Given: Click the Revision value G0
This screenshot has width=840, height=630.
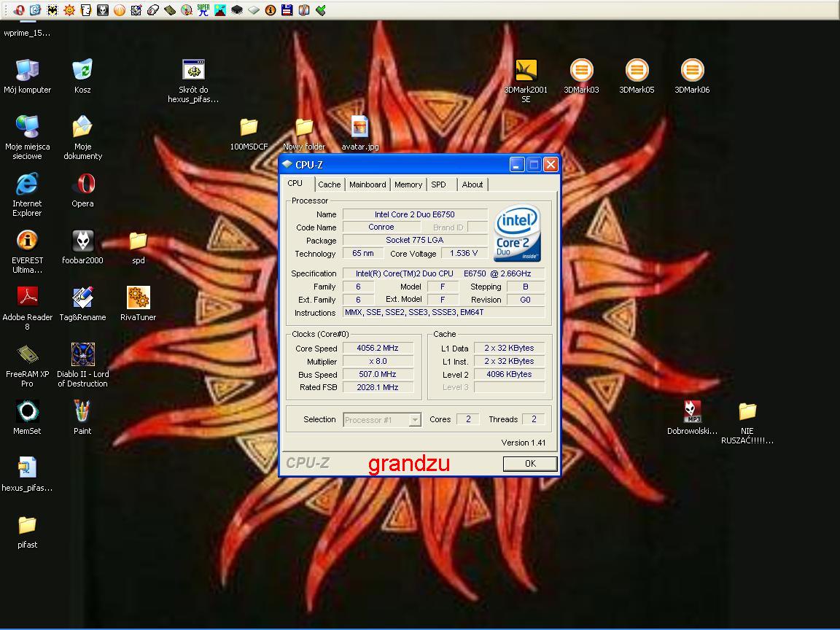Looking at the screenshot, I should coord(525,300).
